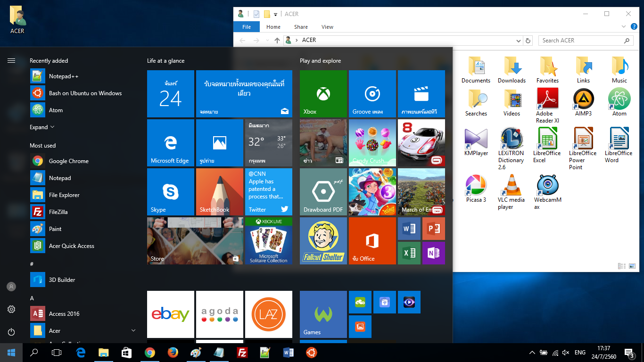
Task: Expand the Acer folder in app list
Action: tap(133, 330)
